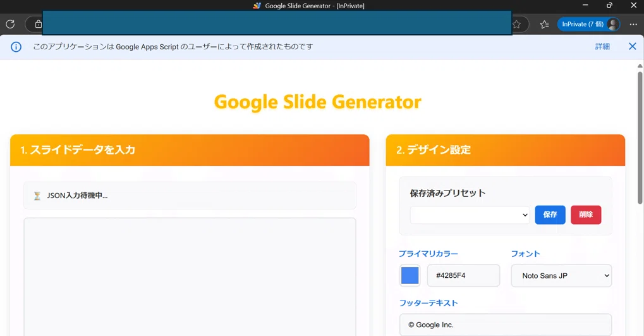The image size is (644, 336).
Task: Reload the page with the refresh icon
Action: coord(10,24)
